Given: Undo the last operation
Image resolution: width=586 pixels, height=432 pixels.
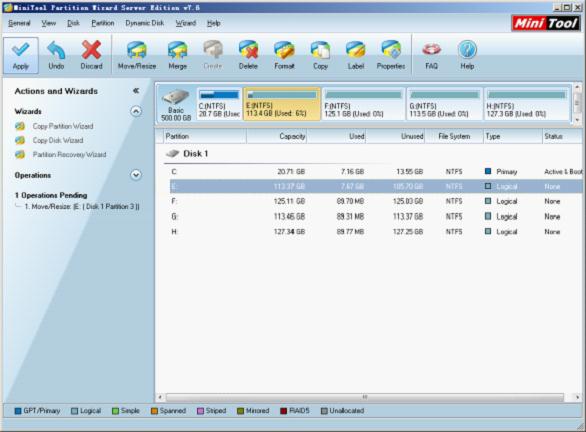Looking at the screenshot, I should pos(56,55).
